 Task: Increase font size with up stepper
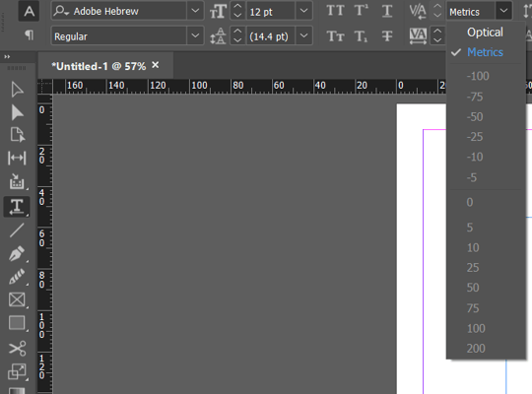(x=237, y=7)
